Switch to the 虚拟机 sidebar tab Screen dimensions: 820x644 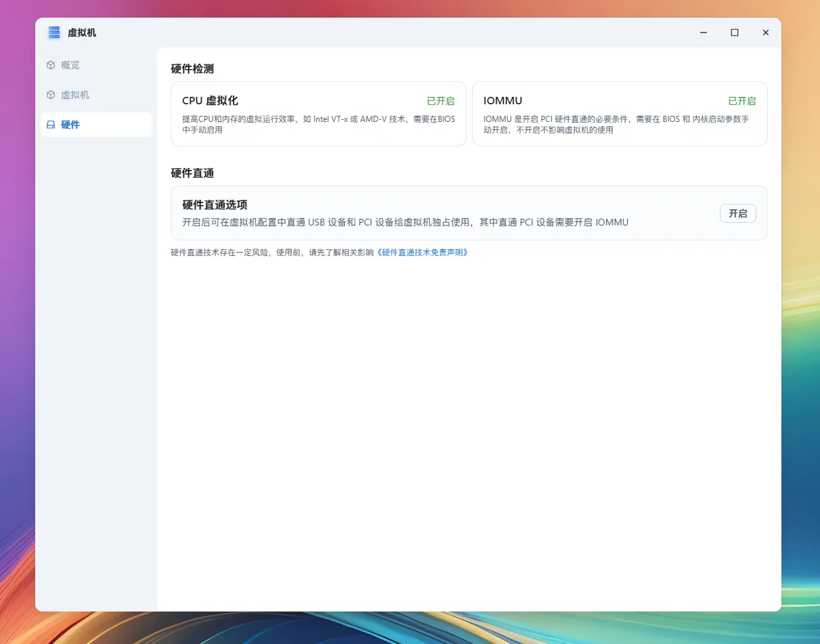tap(74, 95)
